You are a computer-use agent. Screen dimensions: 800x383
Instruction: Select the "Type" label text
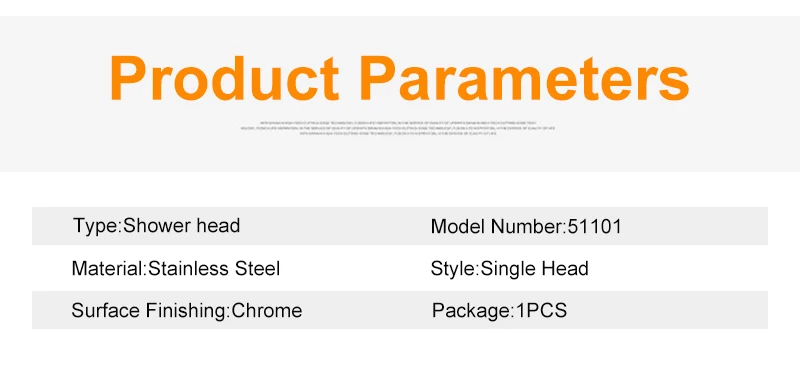(x=95, y=226)
